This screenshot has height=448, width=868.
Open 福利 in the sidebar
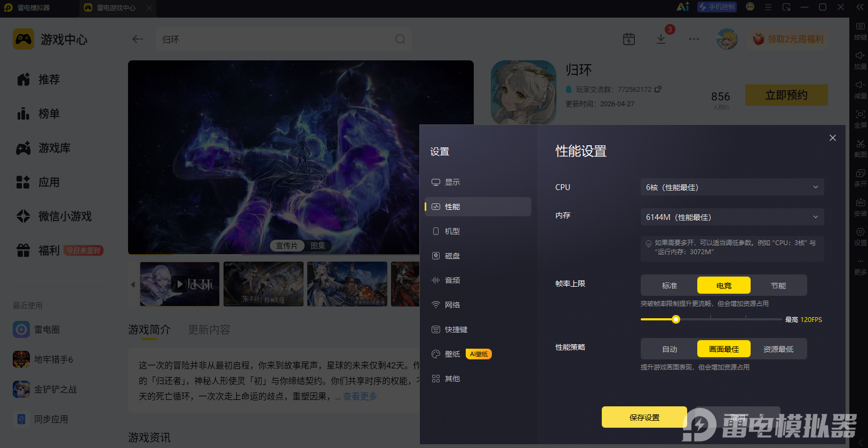(x=38, y=250)
